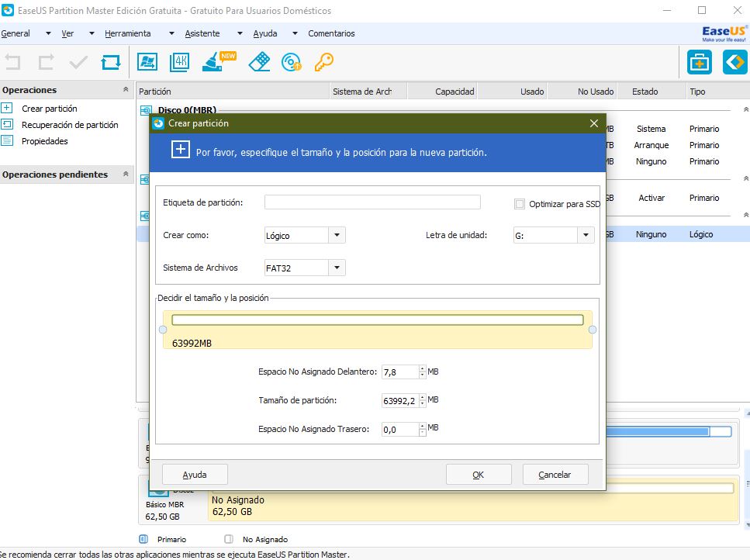Click the right handle of partition size bar
The height and width of the screenshot is (560, 750).
[593, 330]
